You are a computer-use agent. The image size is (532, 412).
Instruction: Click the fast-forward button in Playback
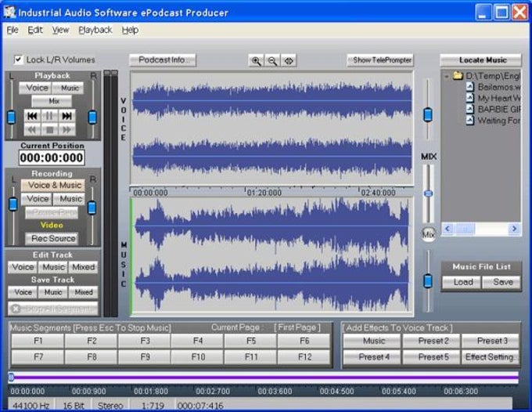coord(66,129)
